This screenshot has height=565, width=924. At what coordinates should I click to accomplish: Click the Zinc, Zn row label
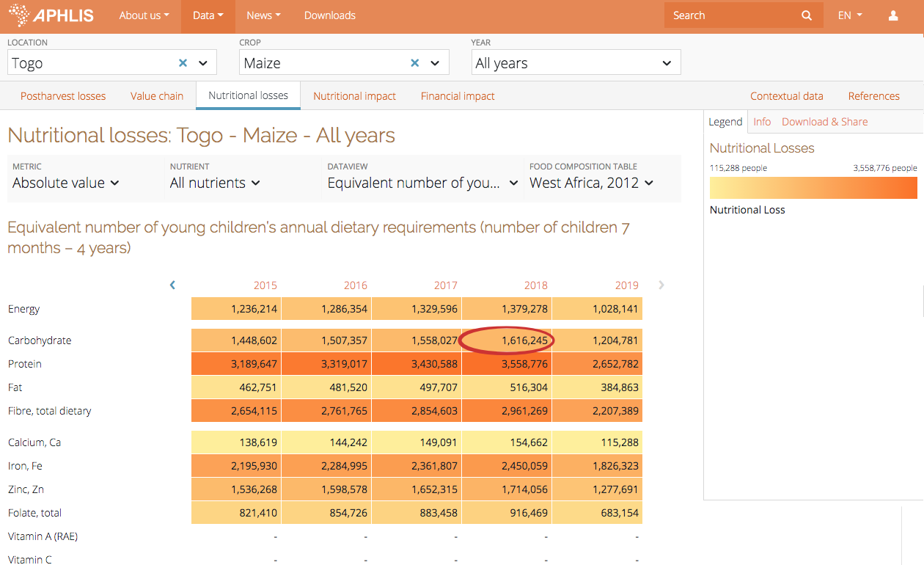pos(26,489)
